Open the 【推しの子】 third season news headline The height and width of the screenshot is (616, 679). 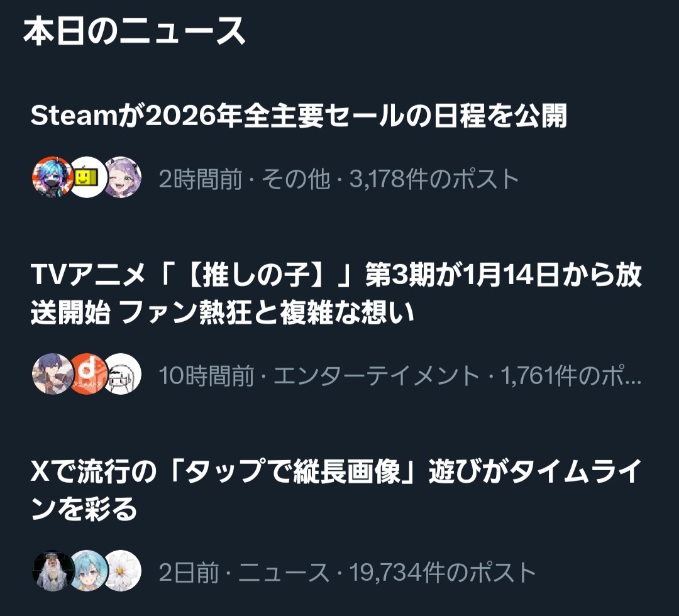[336, 294]
